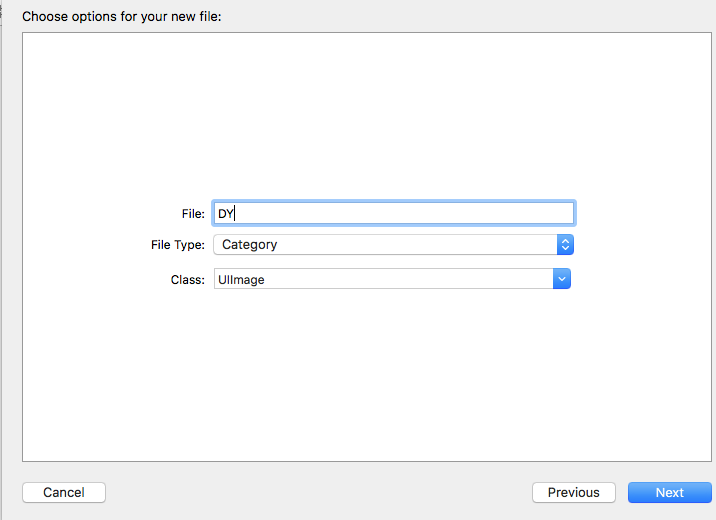Click the File Type up-down arrows
716x520 pixels.
[565, 245]
